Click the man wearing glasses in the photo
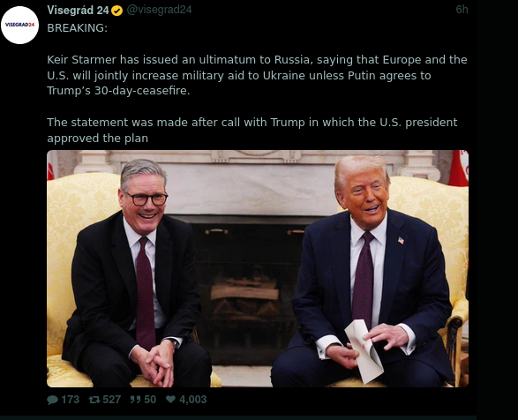 tap(137, 274)
